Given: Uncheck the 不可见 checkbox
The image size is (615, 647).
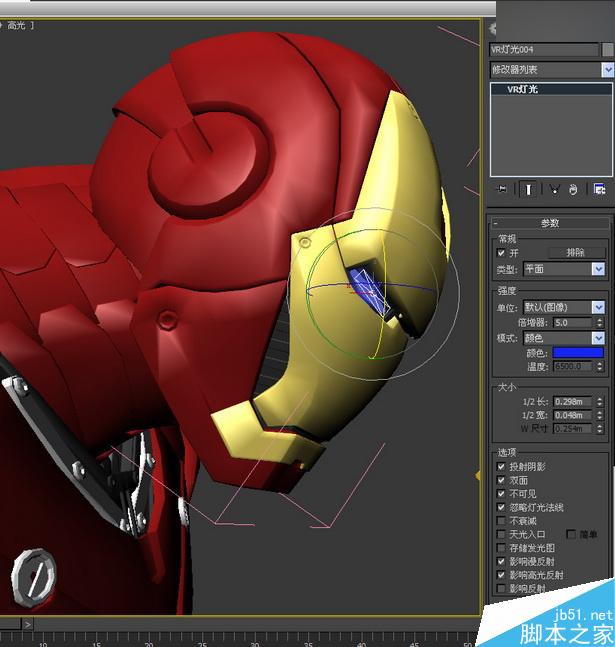Looking at the screenshot, I should coord(501,494).
